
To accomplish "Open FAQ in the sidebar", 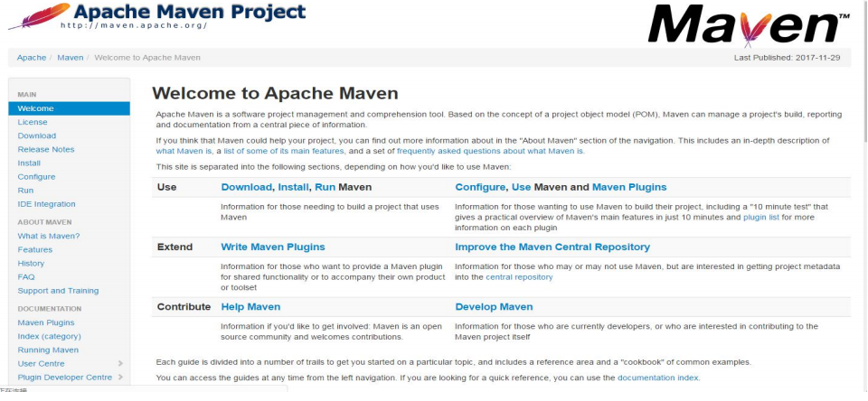I will (26, 277).
